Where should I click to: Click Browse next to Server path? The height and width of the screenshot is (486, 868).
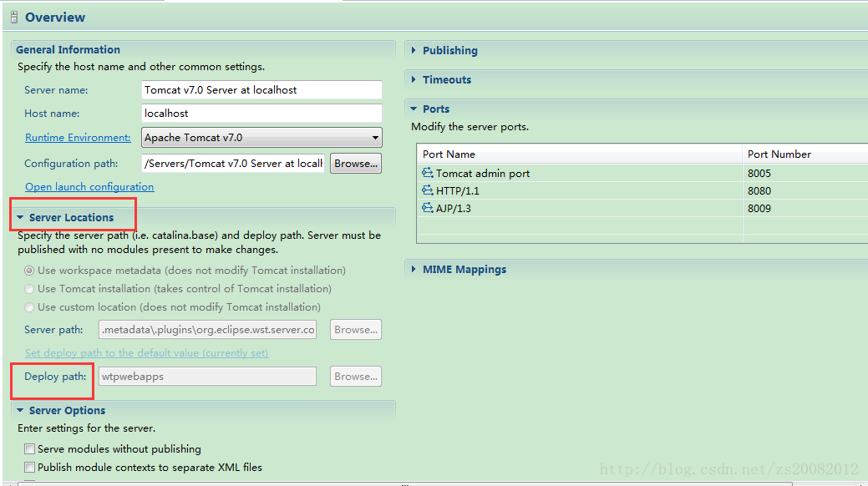point(356,329)
